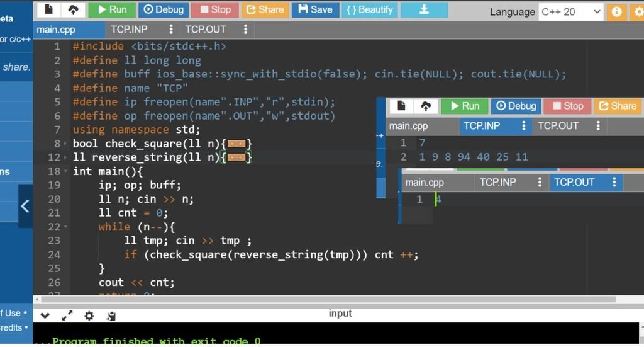
Task: Click the 'using namespace std;' line
Action: [x=136, y=130]
